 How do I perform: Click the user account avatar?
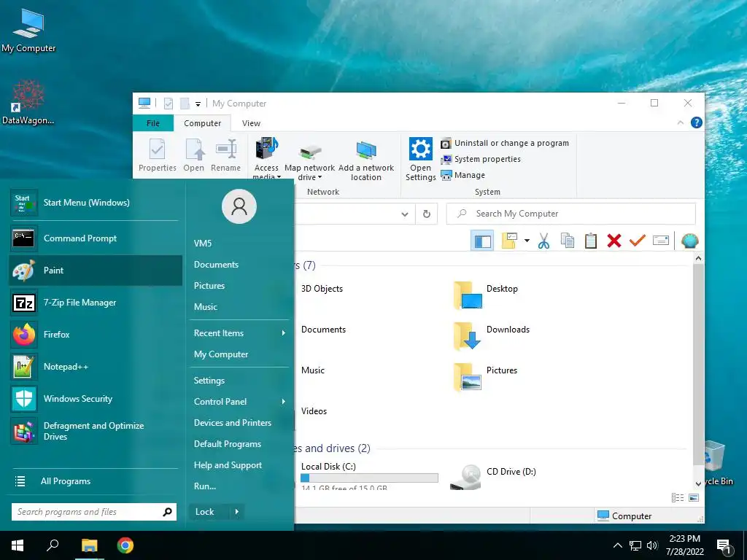[239, 206]
